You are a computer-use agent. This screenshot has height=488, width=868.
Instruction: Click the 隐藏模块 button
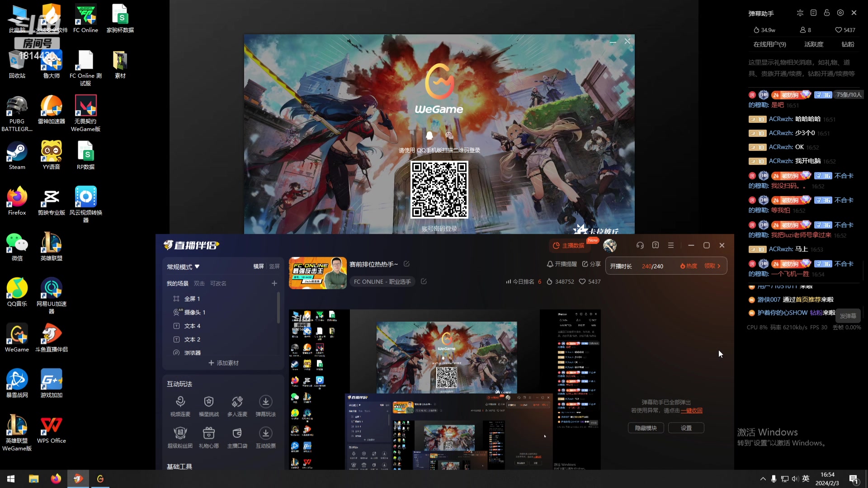pos(646,428)
